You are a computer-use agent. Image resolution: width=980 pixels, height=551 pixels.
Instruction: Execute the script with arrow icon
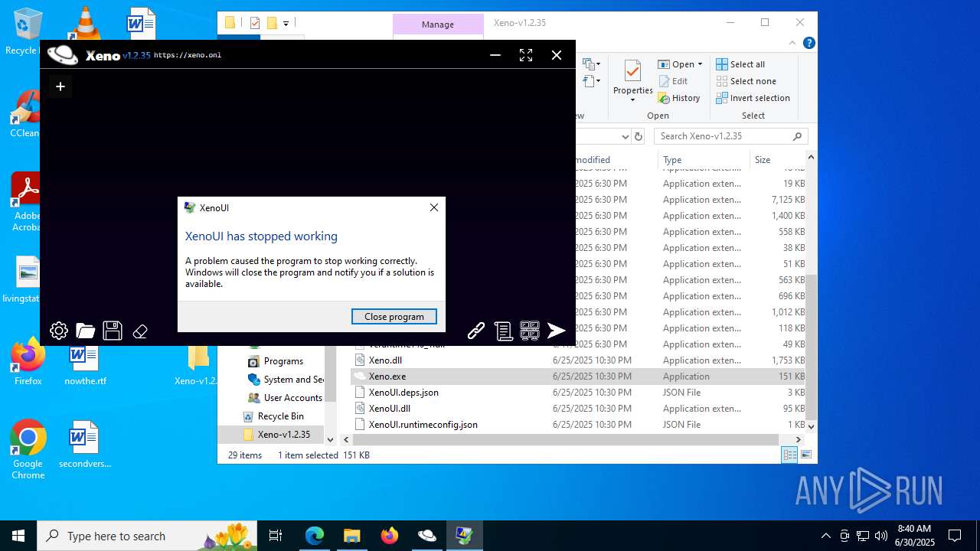[557, 331]
